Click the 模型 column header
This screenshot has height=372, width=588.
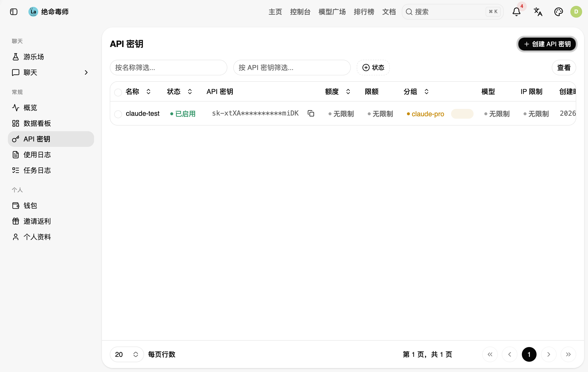[488, 92]
